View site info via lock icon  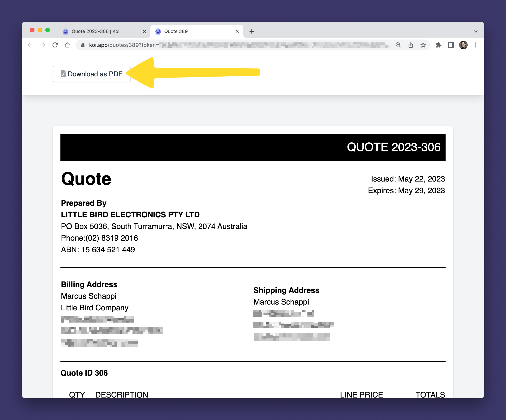[x=83, y=45]
